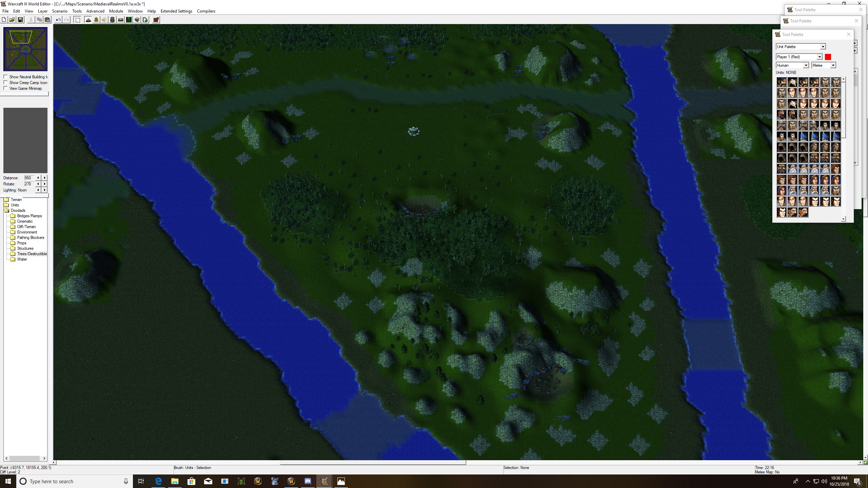Select the first unit portrait in Unit Palette

(x=782, y=82)
